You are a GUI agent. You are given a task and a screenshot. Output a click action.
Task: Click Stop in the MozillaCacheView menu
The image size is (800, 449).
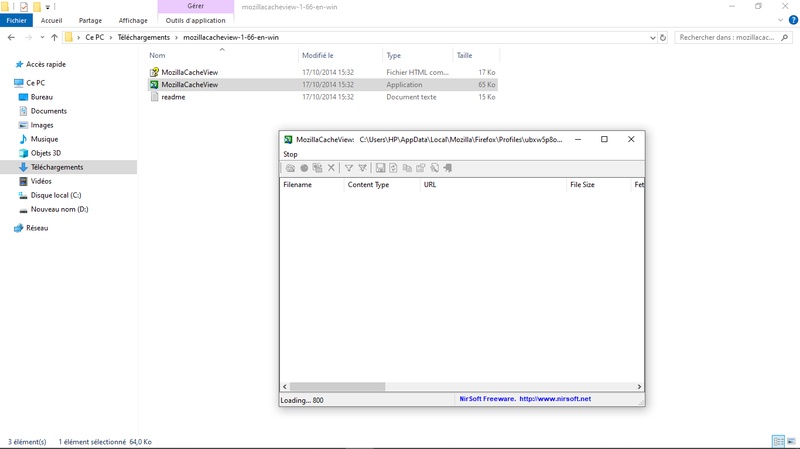[290, 154]
